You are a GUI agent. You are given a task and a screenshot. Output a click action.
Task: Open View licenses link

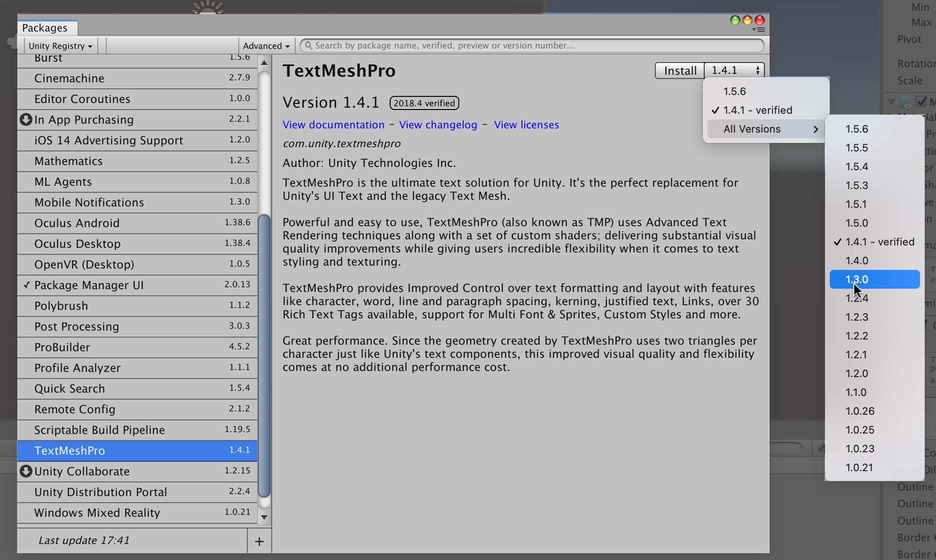point(527,125)
